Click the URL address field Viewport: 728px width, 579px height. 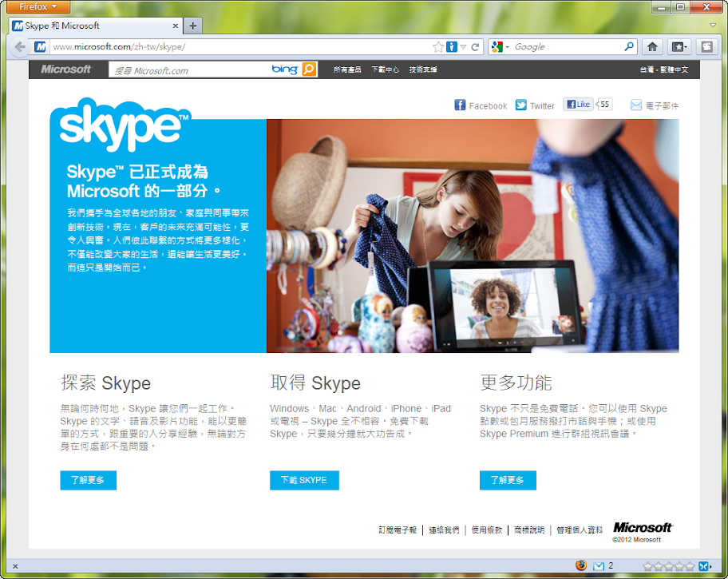coord(239,46)
